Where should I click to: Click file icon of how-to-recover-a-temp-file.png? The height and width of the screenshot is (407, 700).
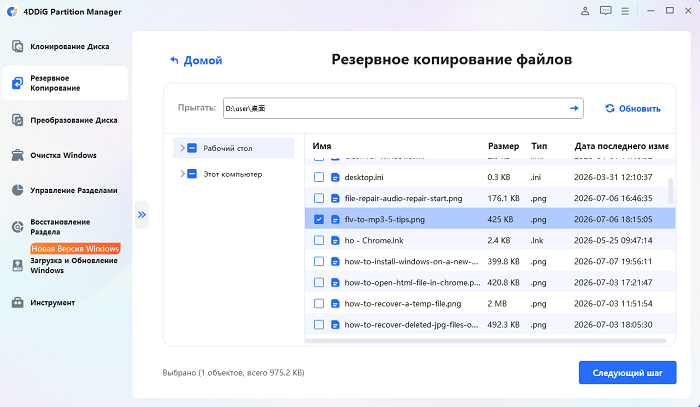(335, 303)
